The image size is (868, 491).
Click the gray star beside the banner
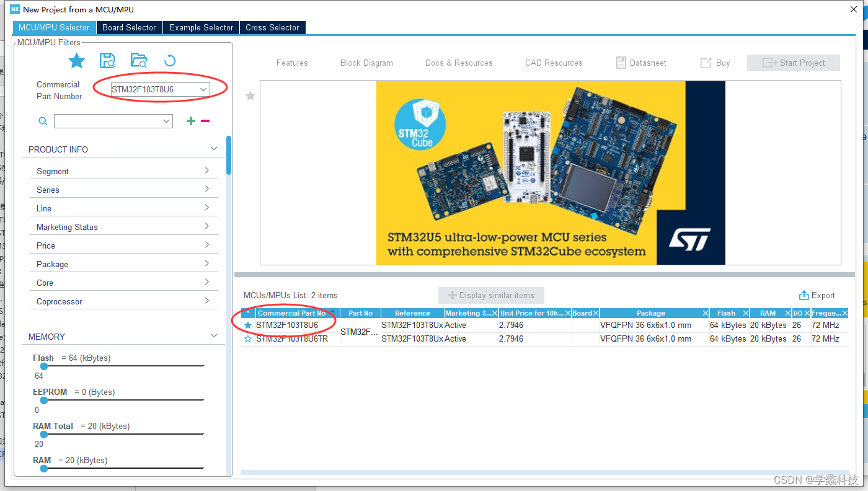click(250, 96)
